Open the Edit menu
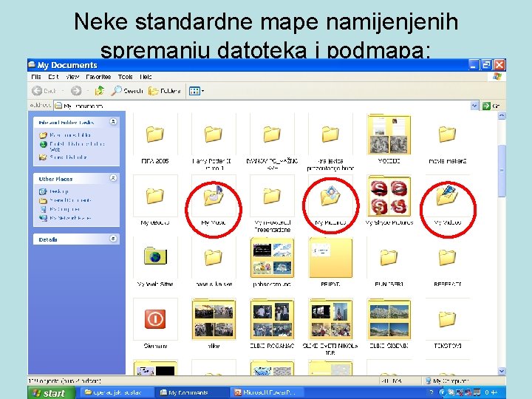532x399 pixels. click(x=53, y=77)
